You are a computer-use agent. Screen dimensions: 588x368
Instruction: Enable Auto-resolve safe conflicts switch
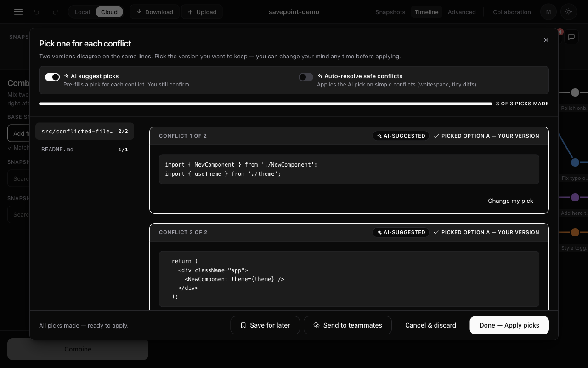coord(306,77)
